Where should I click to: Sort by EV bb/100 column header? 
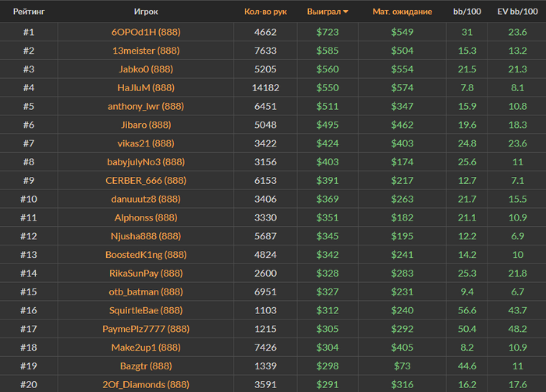point(517,12)
